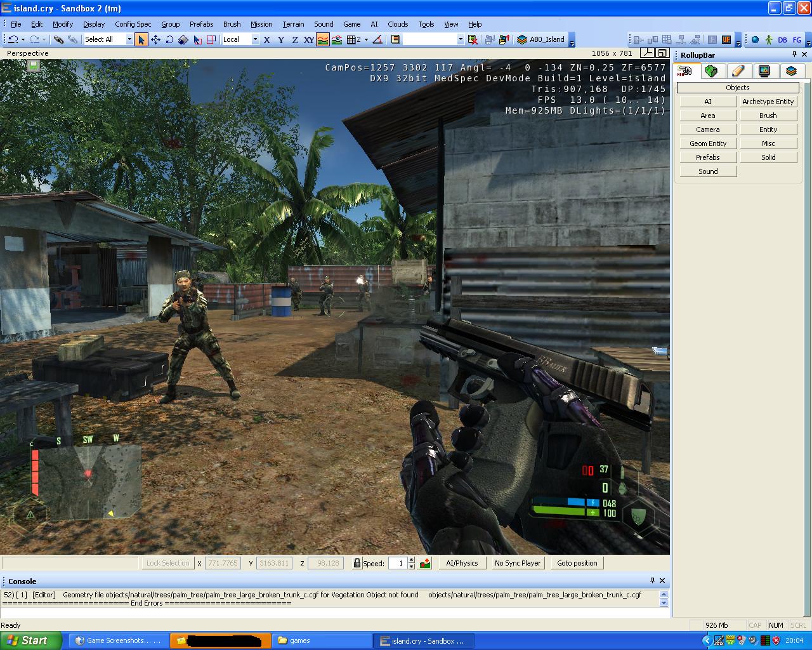Click the Select objects list icon
Viewport: 812px width, 650px height.
[x=395, y=39]
